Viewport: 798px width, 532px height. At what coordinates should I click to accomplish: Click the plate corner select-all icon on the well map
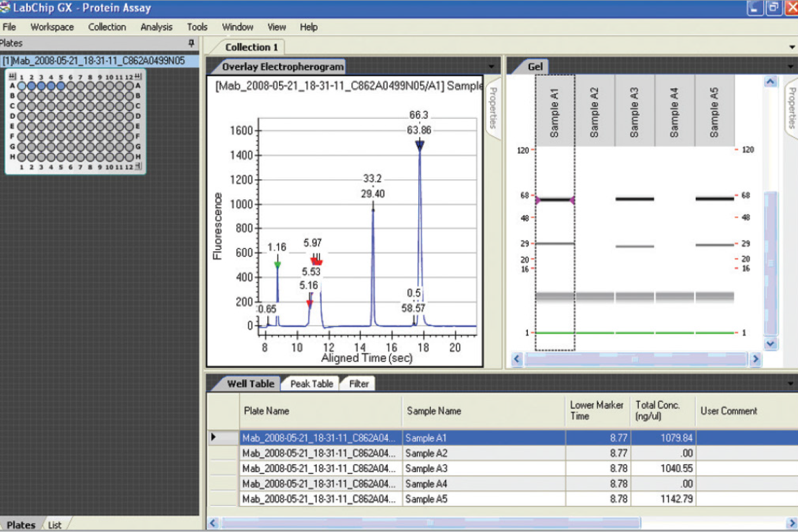coord(12,76)
